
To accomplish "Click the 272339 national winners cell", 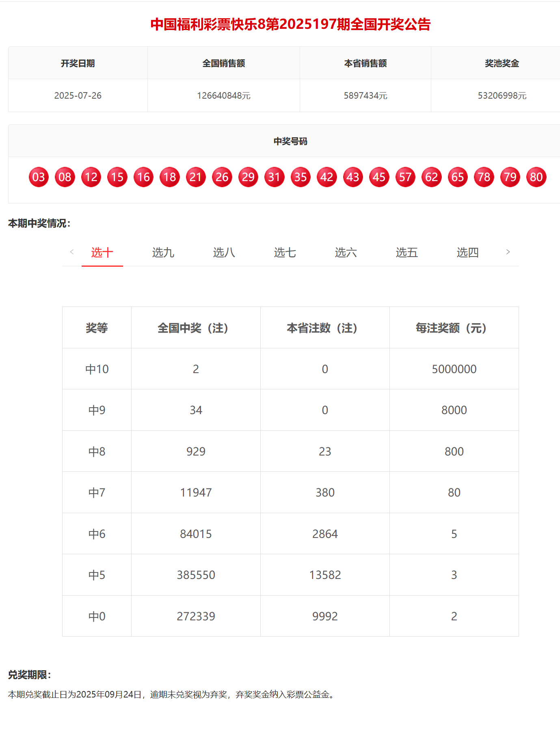I will (196, 616).
